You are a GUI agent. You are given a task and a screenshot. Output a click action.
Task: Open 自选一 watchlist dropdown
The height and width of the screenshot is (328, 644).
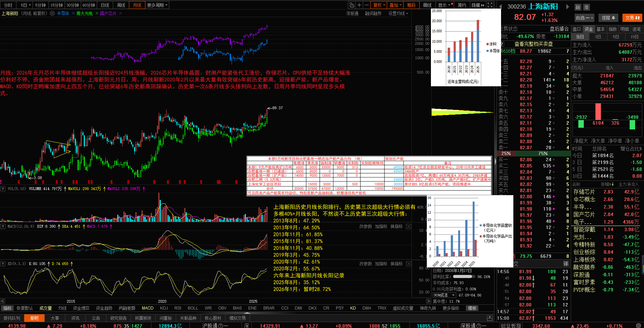(584, 18)
